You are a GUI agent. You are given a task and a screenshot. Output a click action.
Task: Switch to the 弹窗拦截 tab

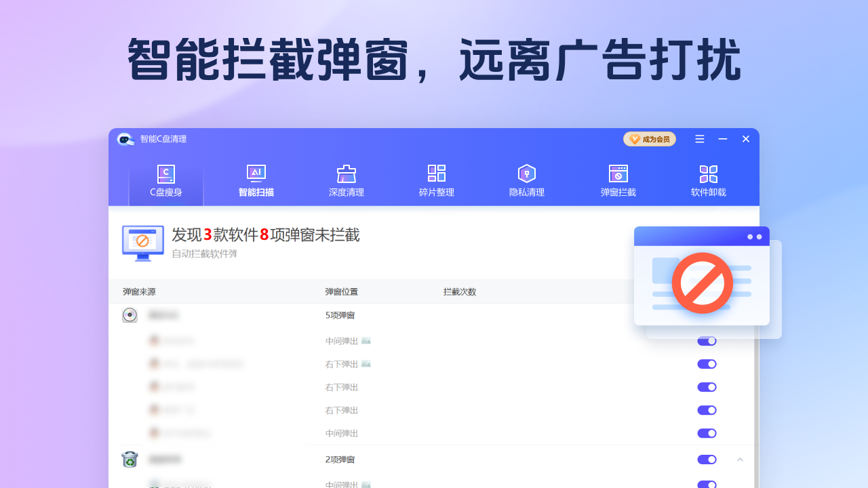click(617, 180)
